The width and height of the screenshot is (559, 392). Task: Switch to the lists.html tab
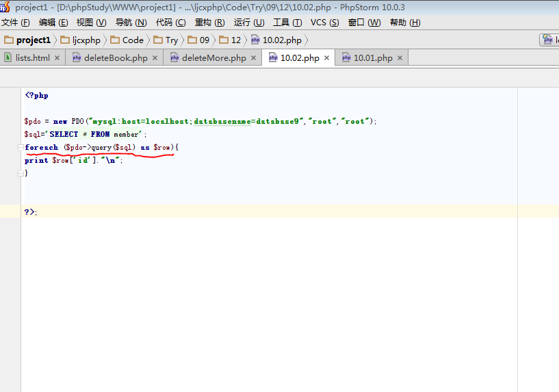click(x=32, y=57)
